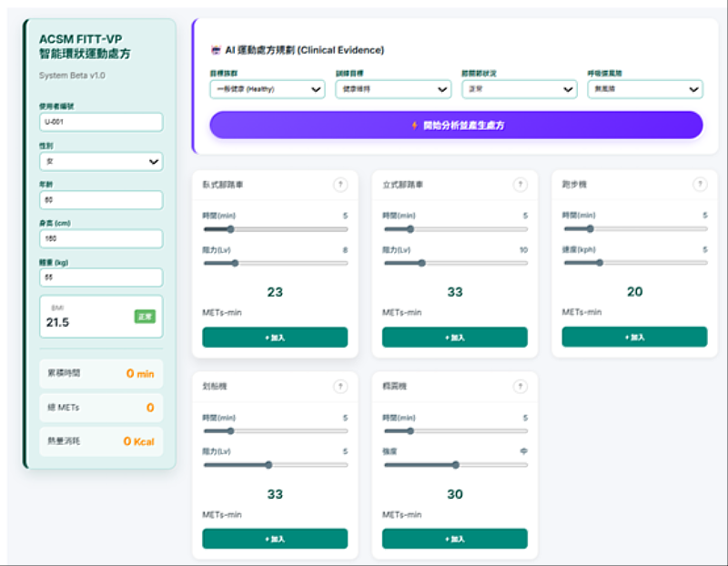Open the 訓練目標 dropdown
The width and height of the screenshot is (728, 566).
392,89
